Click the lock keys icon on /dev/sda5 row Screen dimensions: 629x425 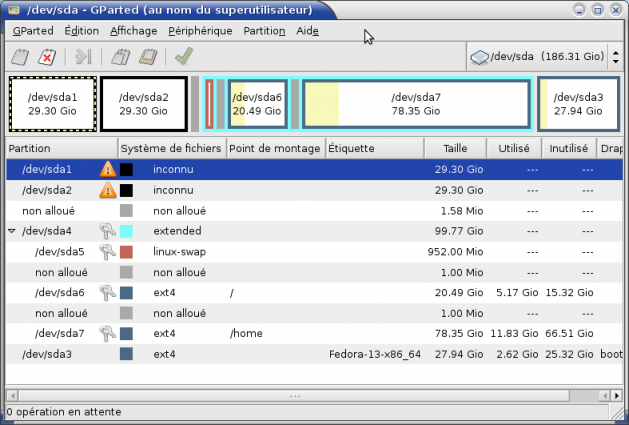(107, 252)
